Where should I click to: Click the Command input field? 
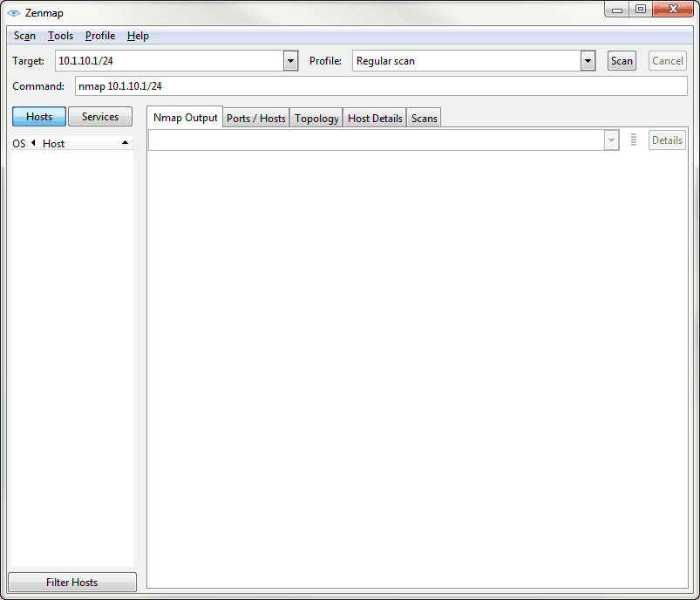(x=381, y=86)
